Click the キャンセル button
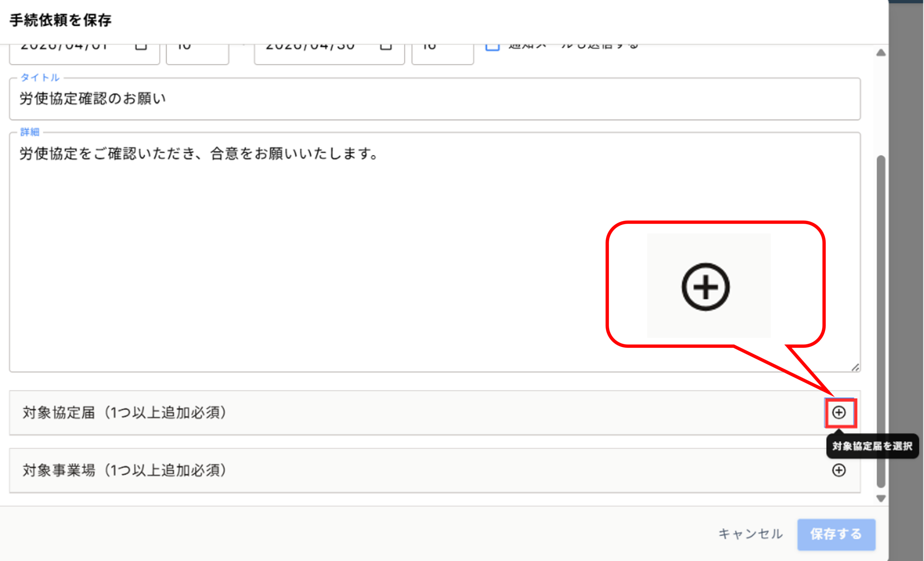This screenshot has width=924, height=561. pyautogui.click(x=750, y=534)
